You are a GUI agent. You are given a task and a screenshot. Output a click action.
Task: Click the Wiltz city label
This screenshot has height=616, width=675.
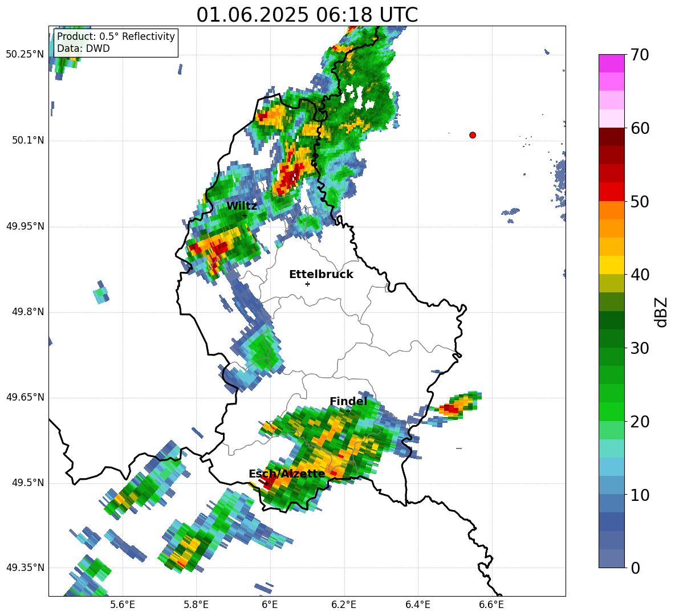pos(242,206)
